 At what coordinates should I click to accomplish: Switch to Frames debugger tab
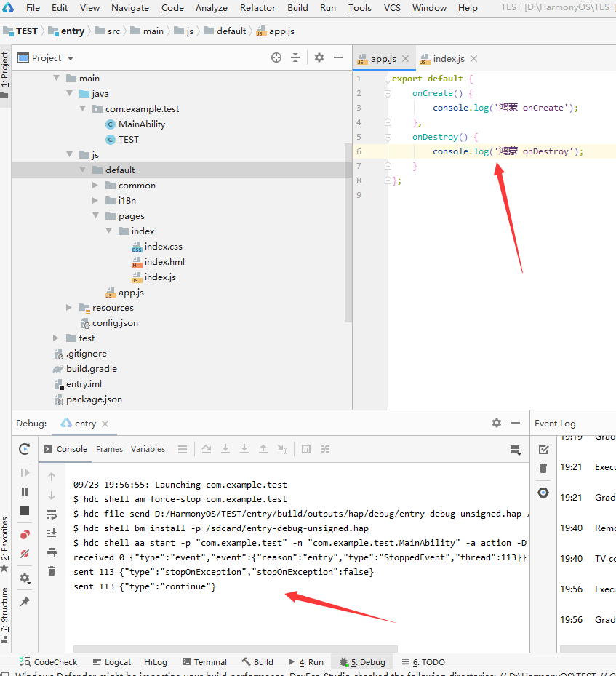[109, 449]
